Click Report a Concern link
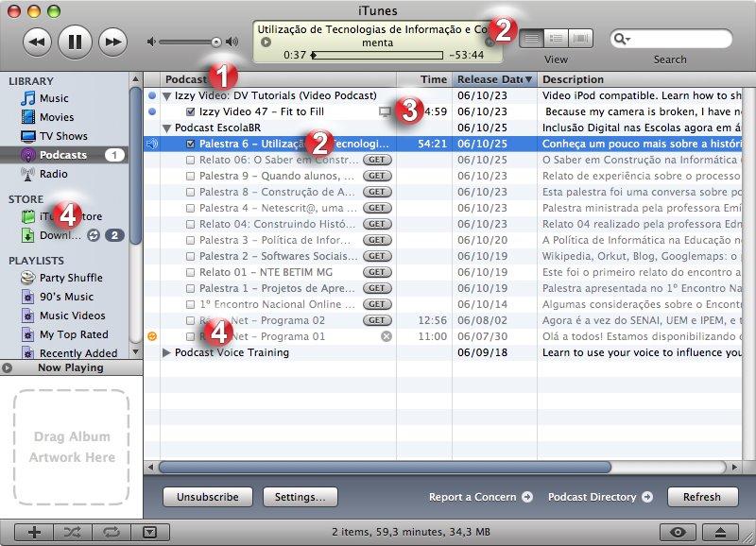Screen dimensions: 756x546 (481, 497)
